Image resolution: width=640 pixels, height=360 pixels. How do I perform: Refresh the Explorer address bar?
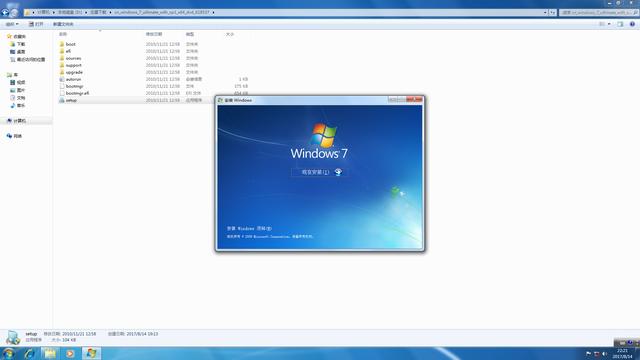(552, 13)
